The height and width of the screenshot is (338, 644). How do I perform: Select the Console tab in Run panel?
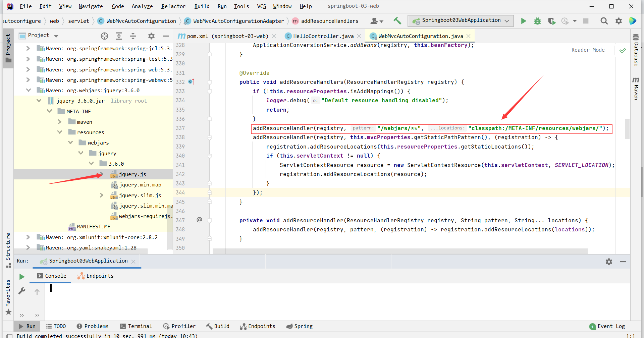[52, 276]
